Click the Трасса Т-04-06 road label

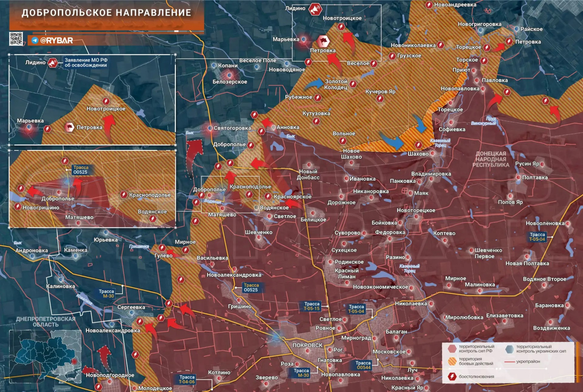(187, 379)
